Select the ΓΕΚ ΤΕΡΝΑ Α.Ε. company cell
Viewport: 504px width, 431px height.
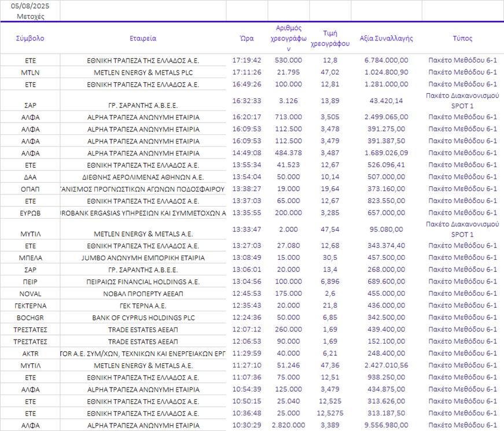[143, 305]
